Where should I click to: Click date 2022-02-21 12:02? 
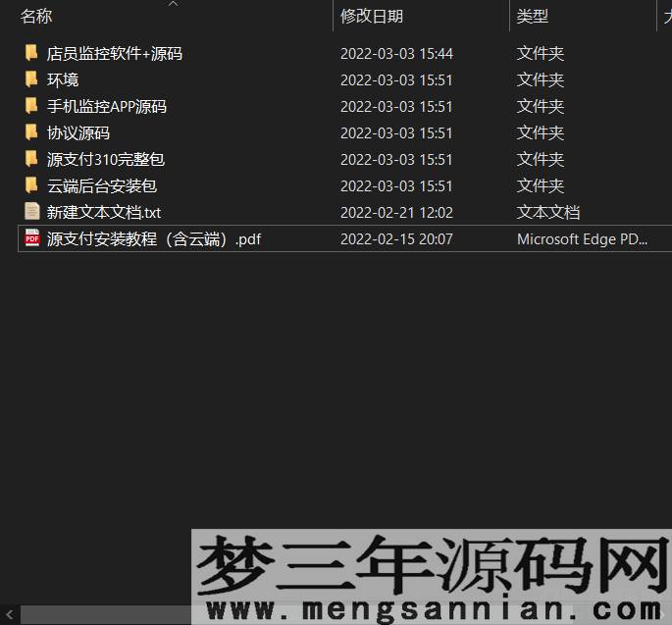[x=396, y=213]
